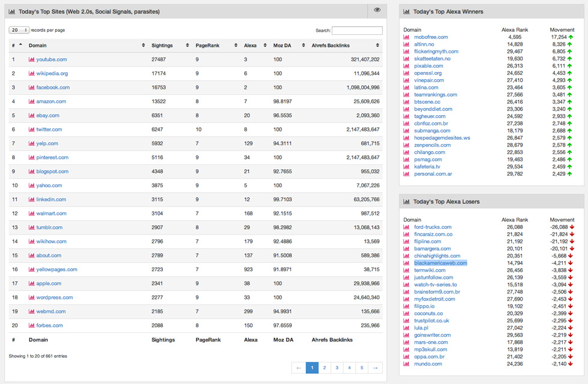Click the chart icon beside altinn.no
Image resolution: width=588 pixels, height=384 pixels.
click(x=406, y=44)
